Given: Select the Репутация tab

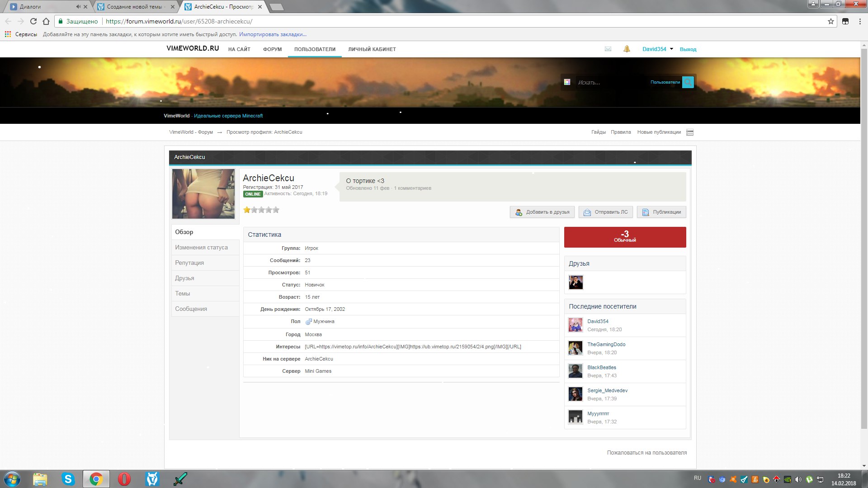Looking at the screenshot, I should [x=205, y=263].
